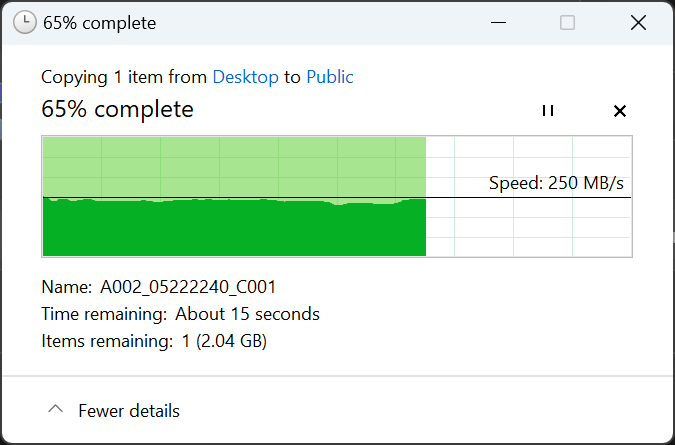The height and width of the screenshot is (445, 675).
Task: Click the About 15 seconds time estimate
Action: pos(247,314)
